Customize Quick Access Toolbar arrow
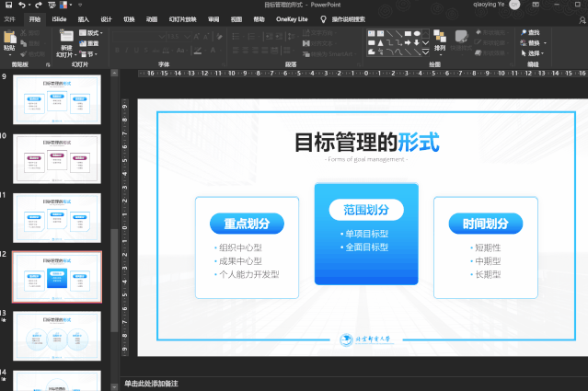The height and width of the screenshot is (391, 588). coord(80,5)
